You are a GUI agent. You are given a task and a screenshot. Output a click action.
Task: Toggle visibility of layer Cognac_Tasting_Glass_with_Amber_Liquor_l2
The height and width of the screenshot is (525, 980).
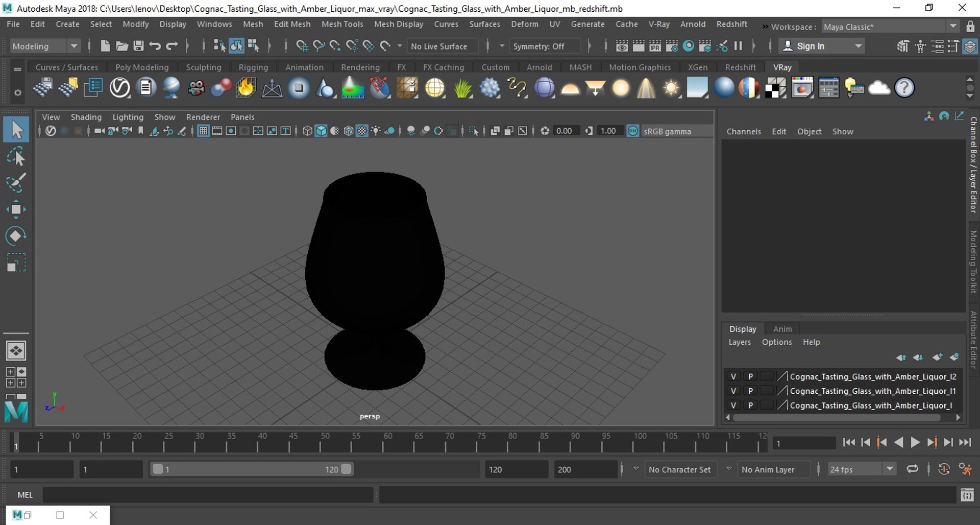tap(733, 376)
